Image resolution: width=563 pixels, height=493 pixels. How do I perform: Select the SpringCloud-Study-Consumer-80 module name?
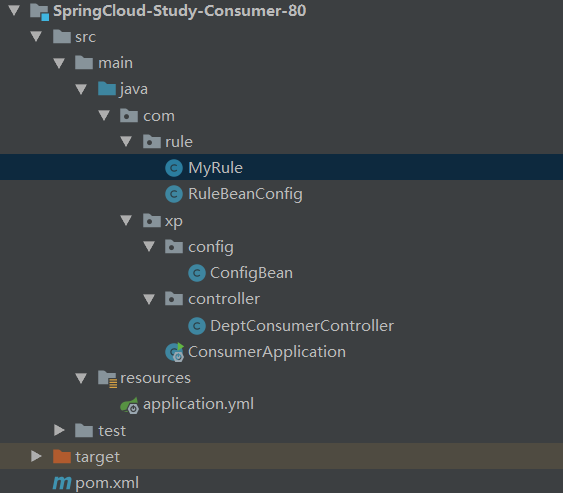click(180, 10)
